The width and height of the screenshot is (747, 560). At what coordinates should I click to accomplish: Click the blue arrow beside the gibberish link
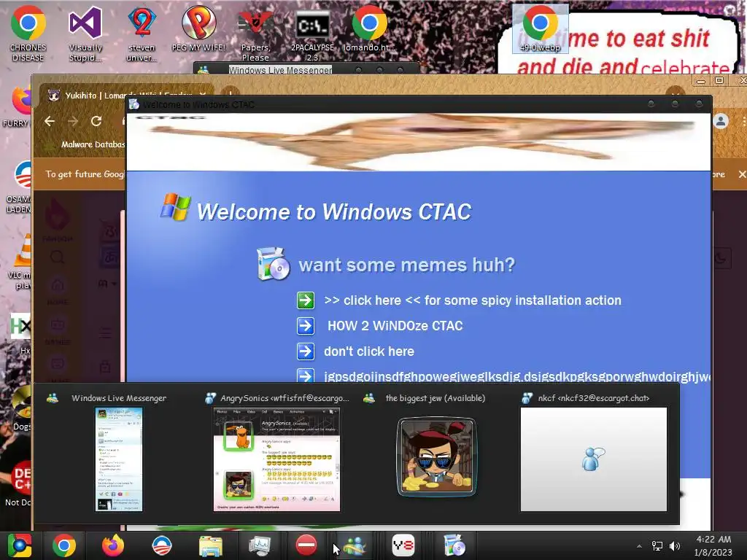306,376
